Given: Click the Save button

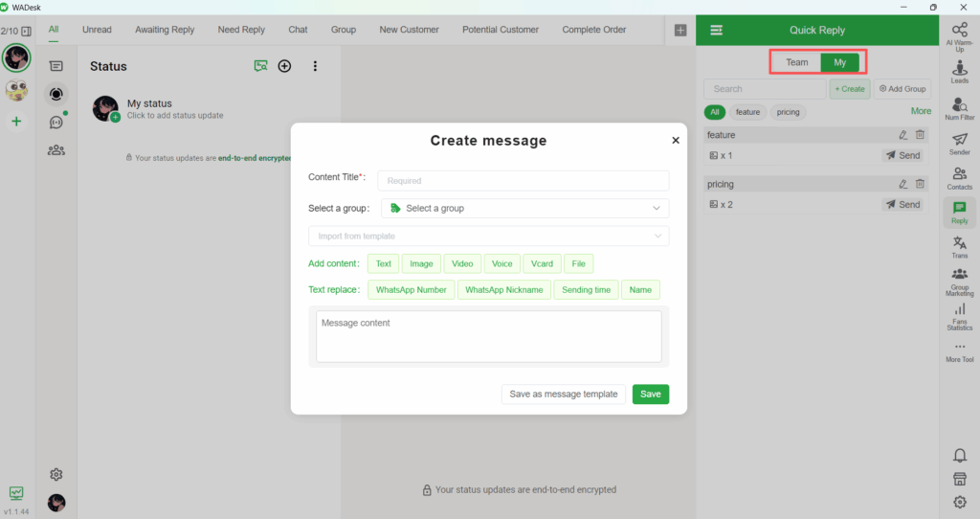Looking at the screenshot, I should [x=651, y=394].
